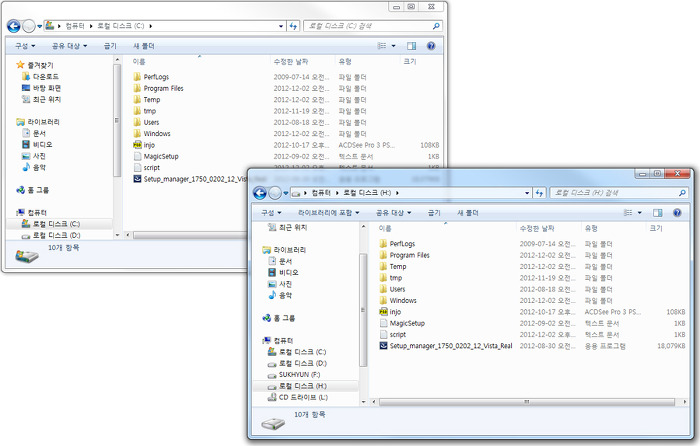Open 구성 menu in C: window
Screen dimensions: 700x446
click(x=25, y=46)
